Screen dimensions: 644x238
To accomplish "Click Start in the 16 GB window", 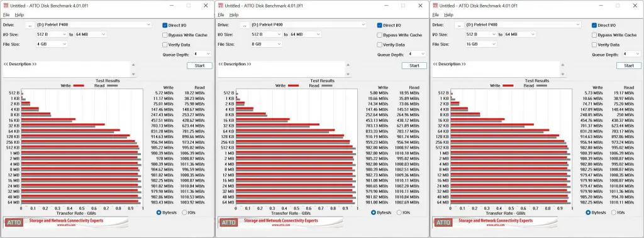I will [x=629, y=66].
